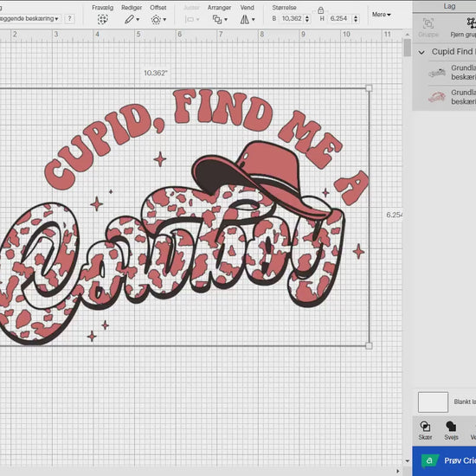Select the pink Grundlæggende beskæring layer thumbnail
476x476 pixels.
click(x=437, y=98)
